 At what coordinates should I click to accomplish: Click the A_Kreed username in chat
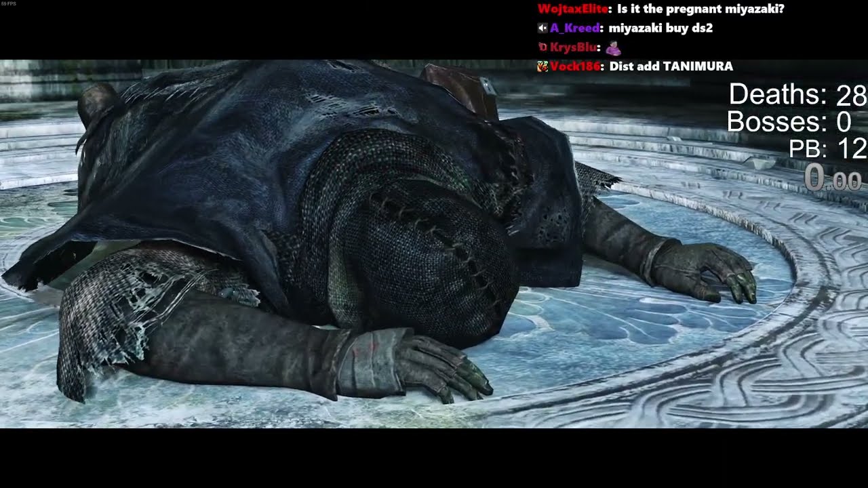tap(574, 28)
